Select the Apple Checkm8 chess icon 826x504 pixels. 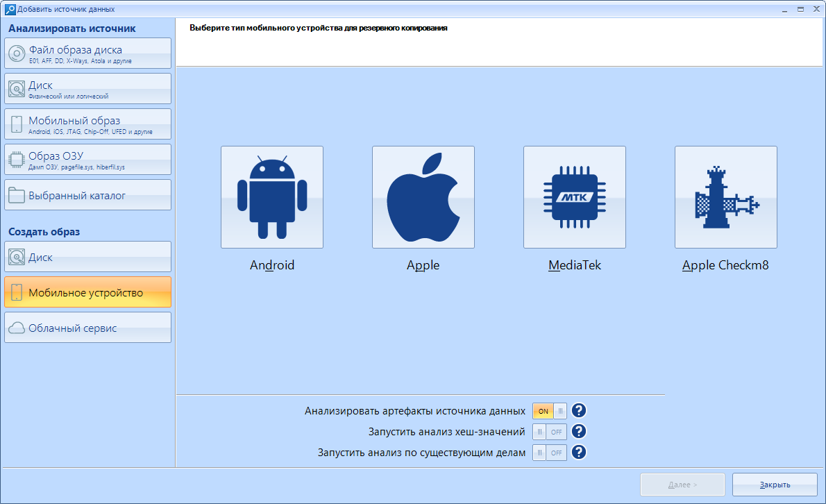[725, 197]
